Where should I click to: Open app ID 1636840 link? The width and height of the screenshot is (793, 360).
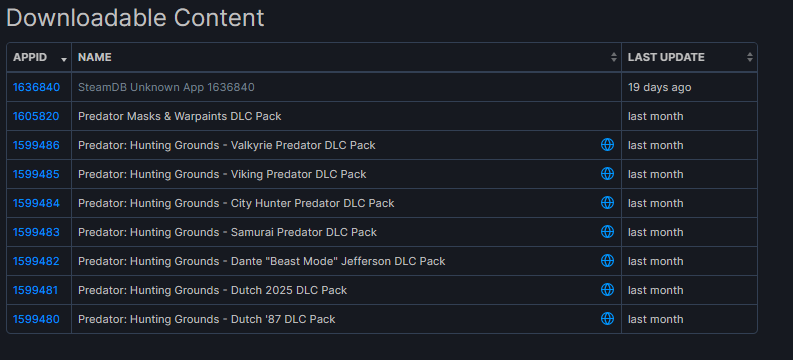[36, 87]
